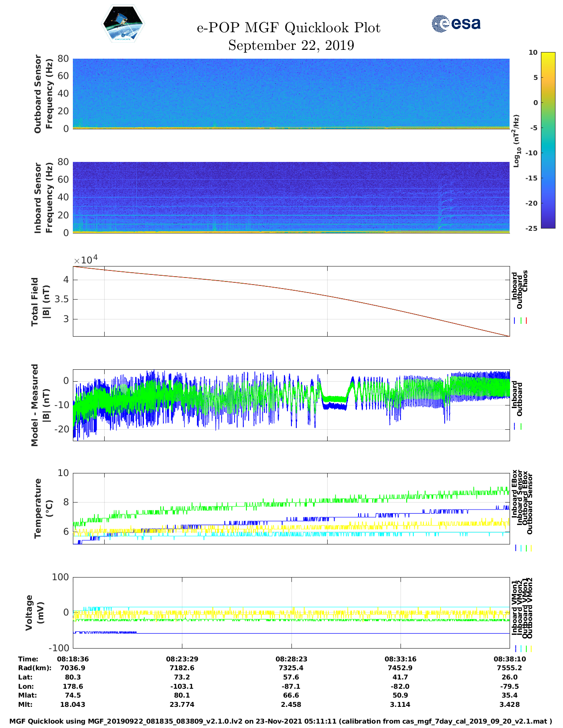The image size is (563, 728).
Task: Click the dark blue bottom of the colorbar
Action: click(548, 225)
